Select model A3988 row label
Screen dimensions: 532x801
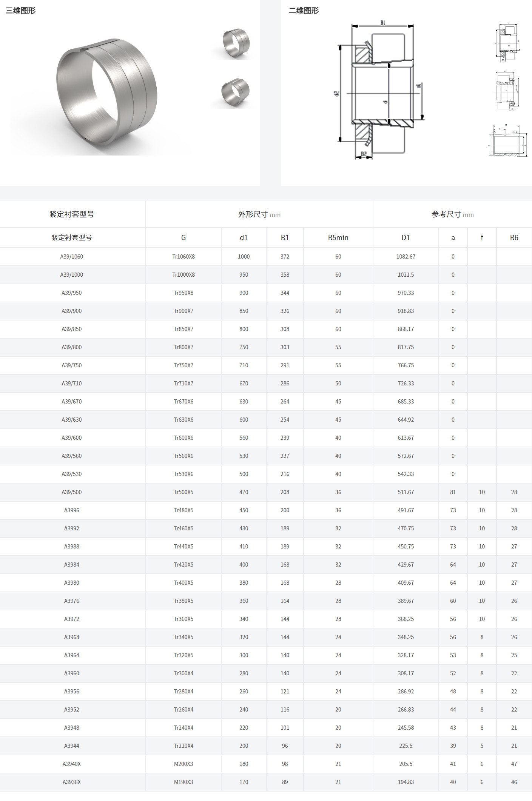[x=72, y=547]
